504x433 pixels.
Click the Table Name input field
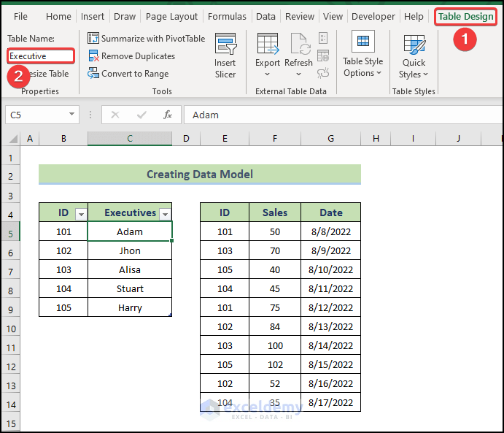click(41, 55)
